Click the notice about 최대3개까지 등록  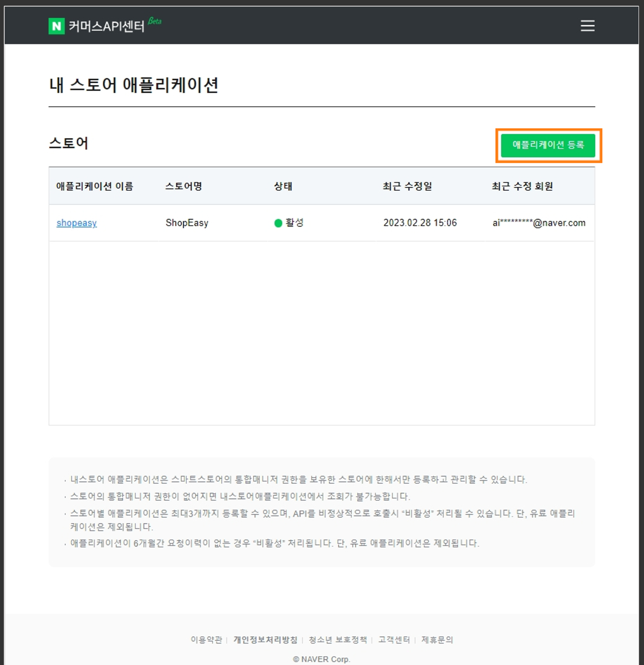click(x=323, y=520)
